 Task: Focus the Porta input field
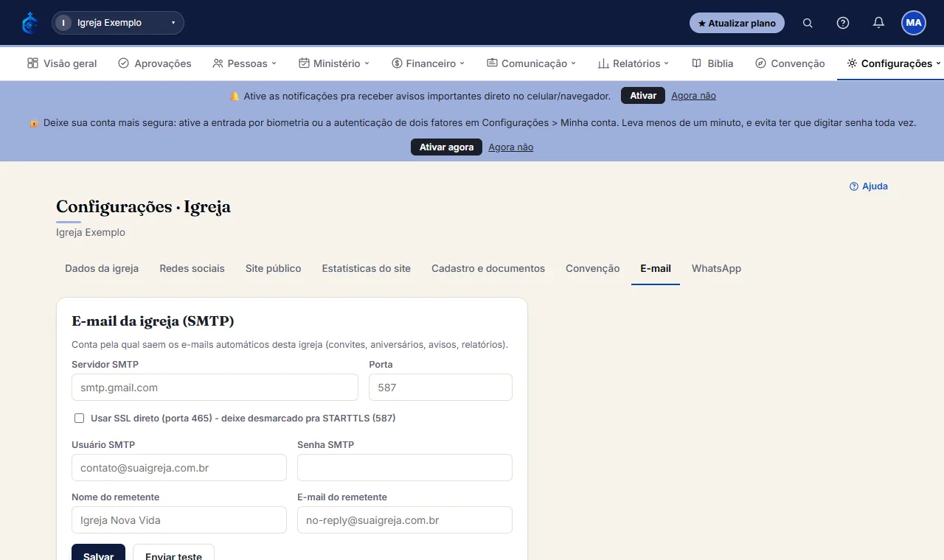pos(440,388)
